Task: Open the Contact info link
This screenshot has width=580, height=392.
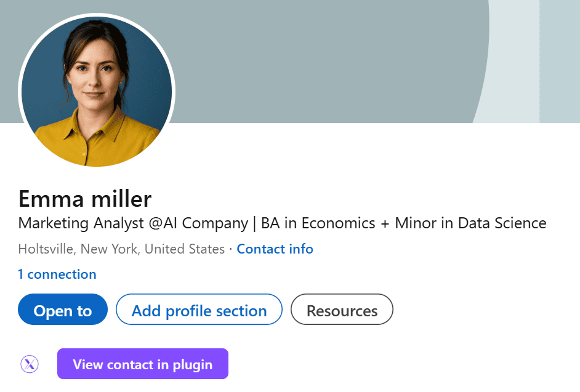Action: [x=275, y=249]
